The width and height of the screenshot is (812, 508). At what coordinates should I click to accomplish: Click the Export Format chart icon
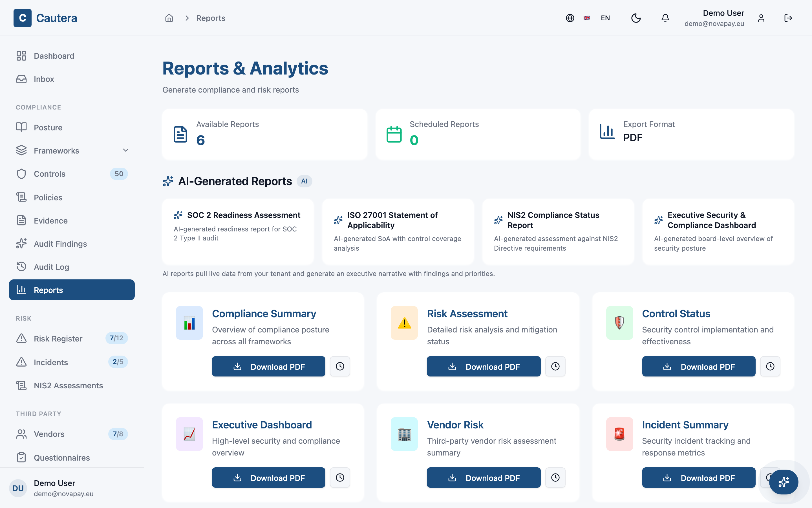(607, 131)
